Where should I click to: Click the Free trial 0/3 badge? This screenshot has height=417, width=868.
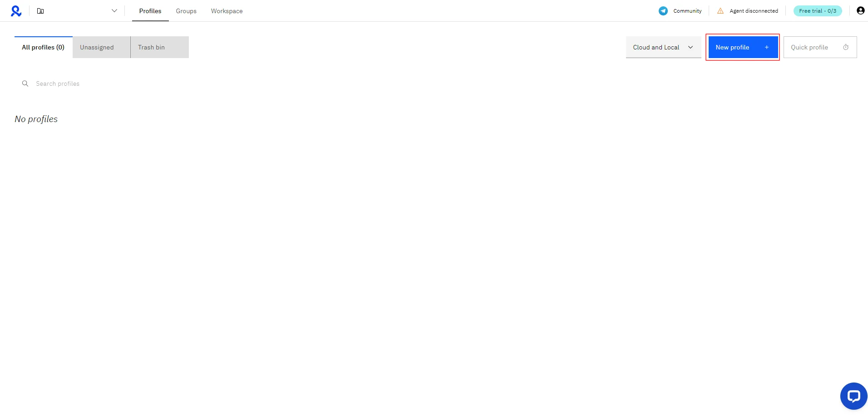click(x=817, y=11)
